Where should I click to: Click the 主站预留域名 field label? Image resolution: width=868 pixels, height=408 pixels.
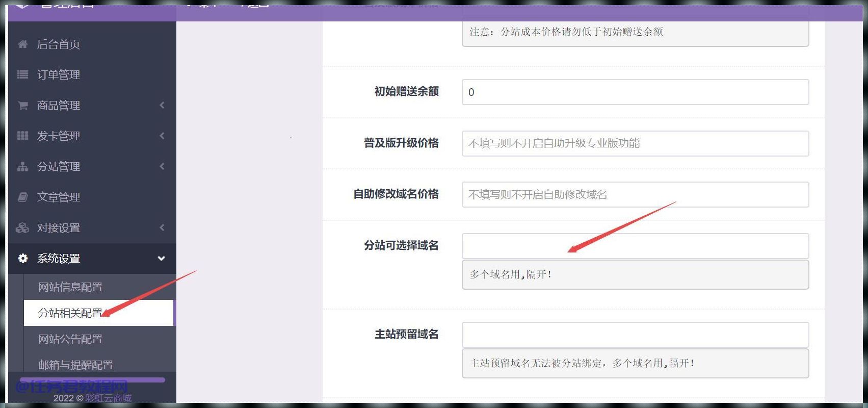(x=406, y=334)
